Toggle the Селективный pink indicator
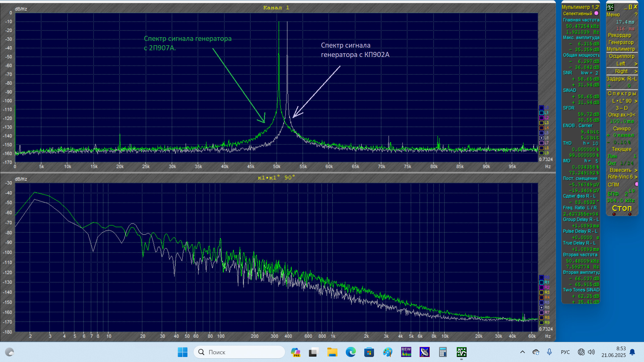 596,13
